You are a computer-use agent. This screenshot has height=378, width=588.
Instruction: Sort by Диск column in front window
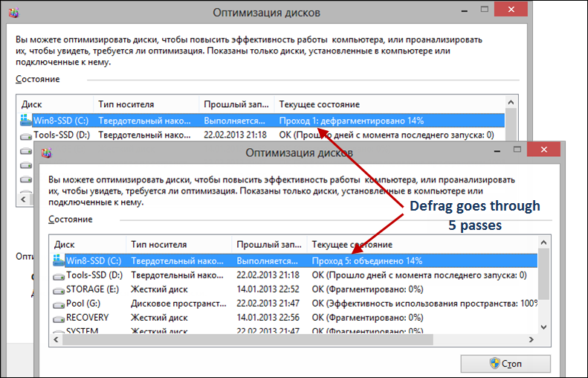pos(88,244)
